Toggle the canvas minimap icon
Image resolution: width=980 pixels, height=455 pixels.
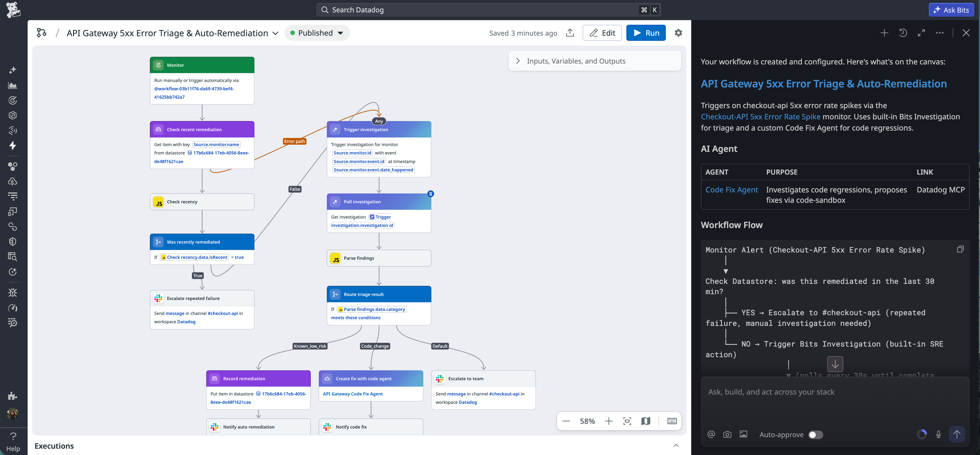[646, 421]
